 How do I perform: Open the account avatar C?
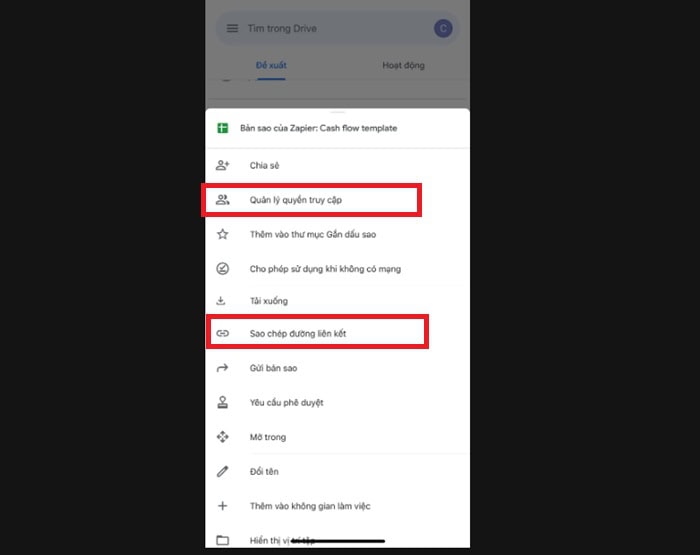coord(443,29)
